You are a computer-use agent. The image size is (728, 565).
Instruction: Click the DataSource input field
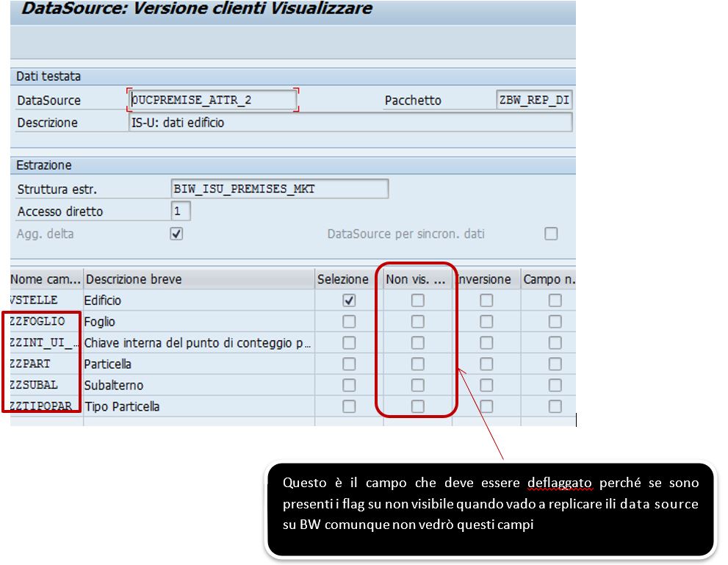212,100
